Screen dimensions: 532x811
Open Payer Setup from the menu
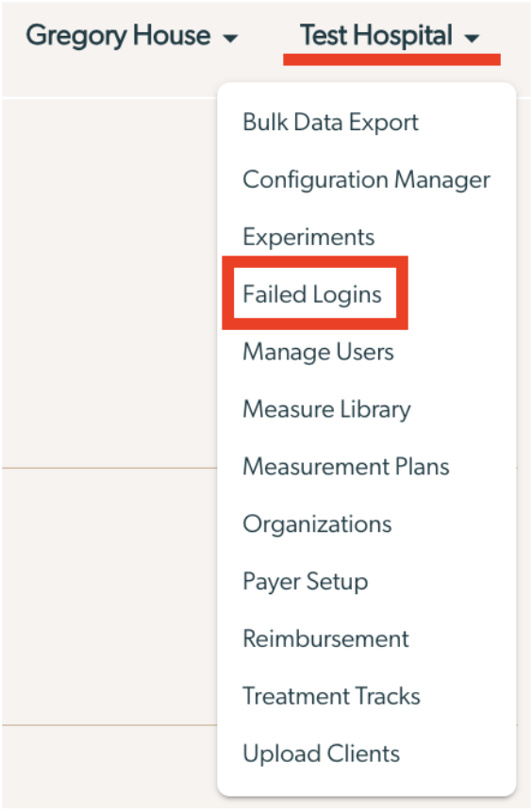[306, 581]
